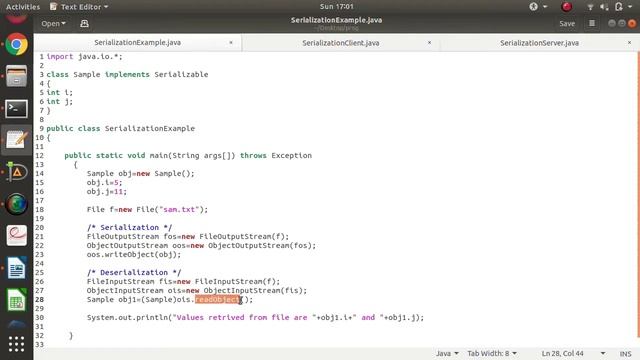Image resolution: width=640 pixels, height=360 pixels.
Task: Click the highlighted readObject text
Action: pyautogui.click(x=217, y=300)
